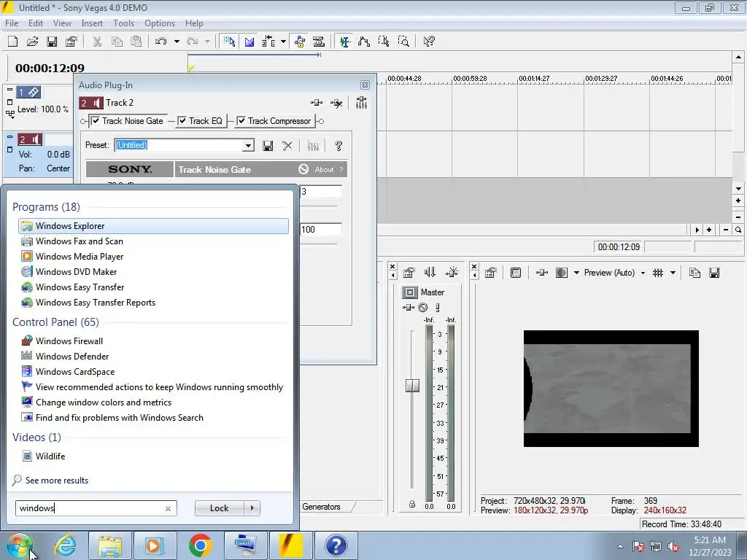This screenshot has width=747, height=560.
Task: Copy preview snapshot to clipboard
Action: tap(694, 273)
